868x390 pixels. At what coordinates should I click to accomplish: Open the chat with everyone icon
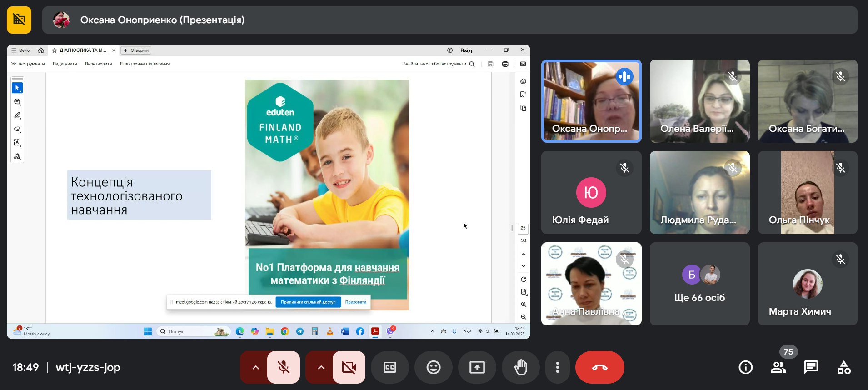coord(811,367)
